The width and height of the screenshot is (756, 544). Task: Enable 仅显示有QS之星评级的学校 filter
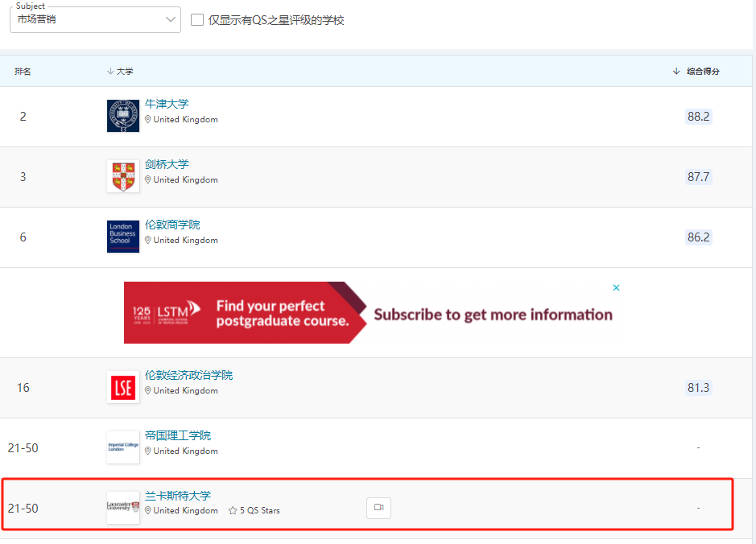(x=197, y=20)
